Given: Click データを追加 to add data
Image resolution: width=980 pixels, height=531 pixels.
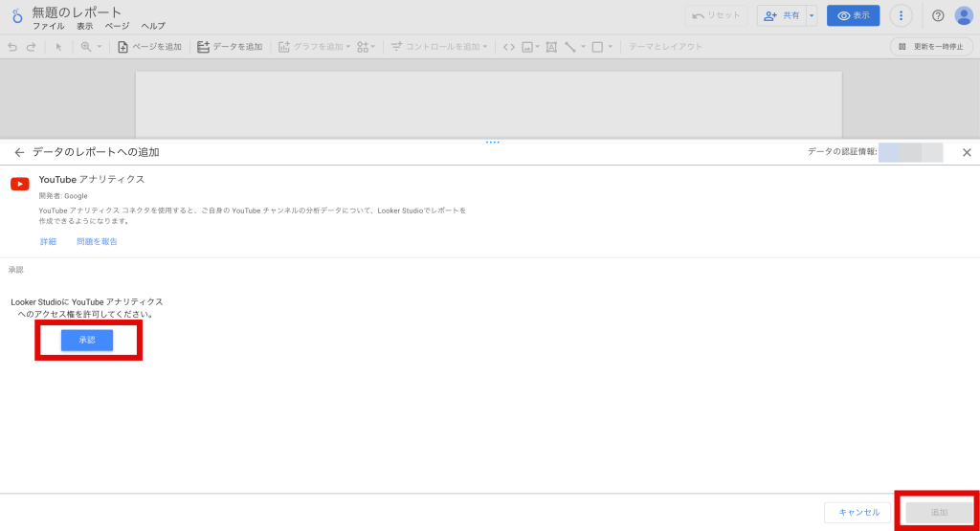Looking at the screenshot, I should pos(230,47).
